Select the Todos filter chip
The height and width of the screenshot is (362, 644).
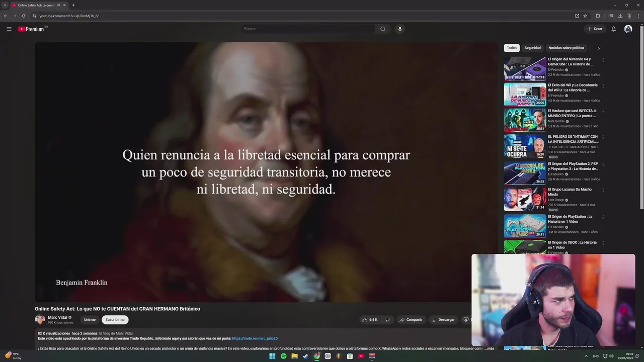(512, 48)
